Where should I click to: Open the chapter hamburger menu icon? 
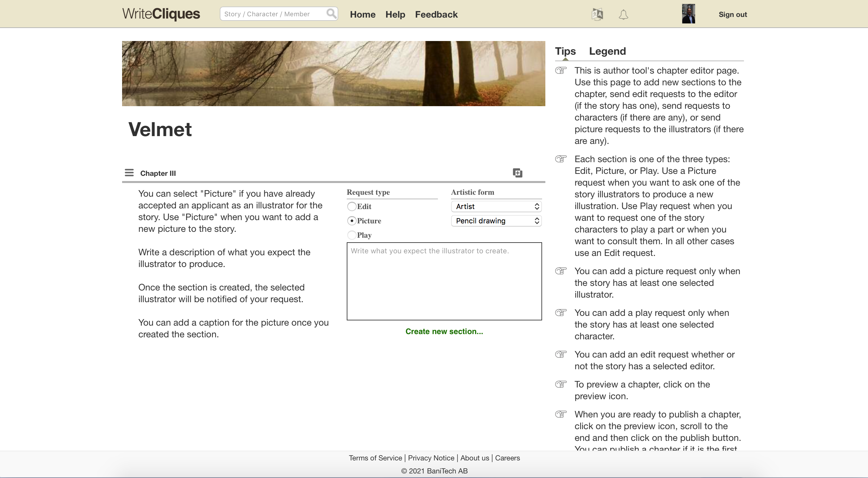tap(129, 173)
